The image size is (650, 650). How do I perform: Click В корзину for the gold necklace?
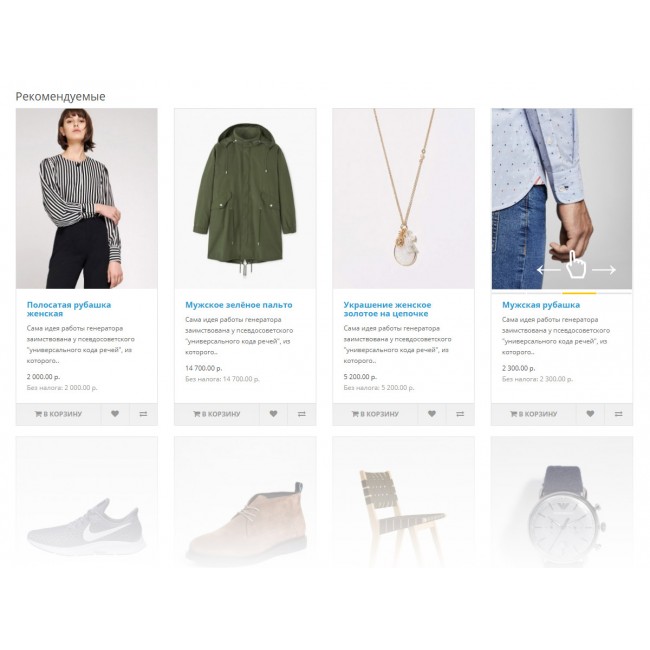click(x=375, y=414)
